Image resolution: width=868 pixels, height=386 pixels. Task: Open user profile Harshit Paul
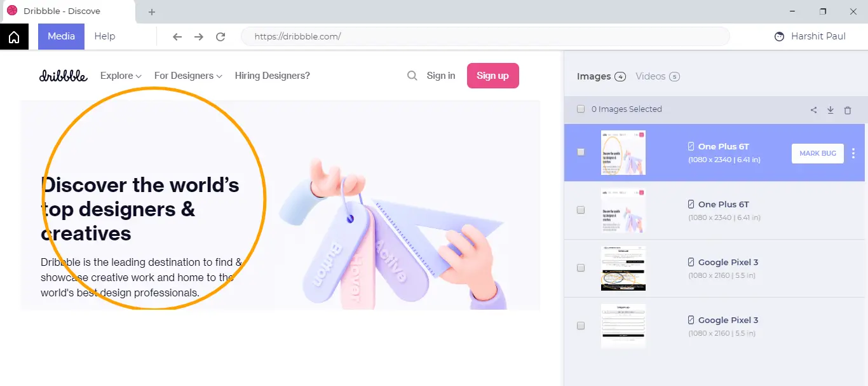point(811,36)
